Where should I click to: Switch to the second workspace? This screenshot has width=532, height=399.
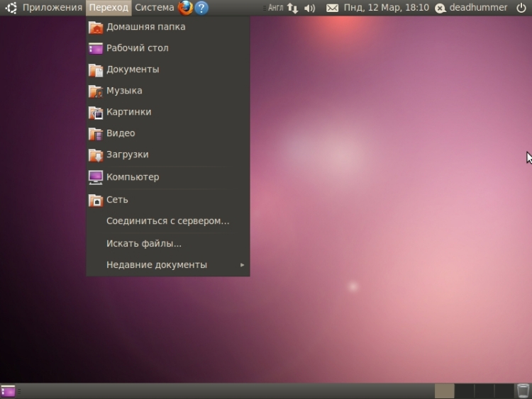pos(465,390)
